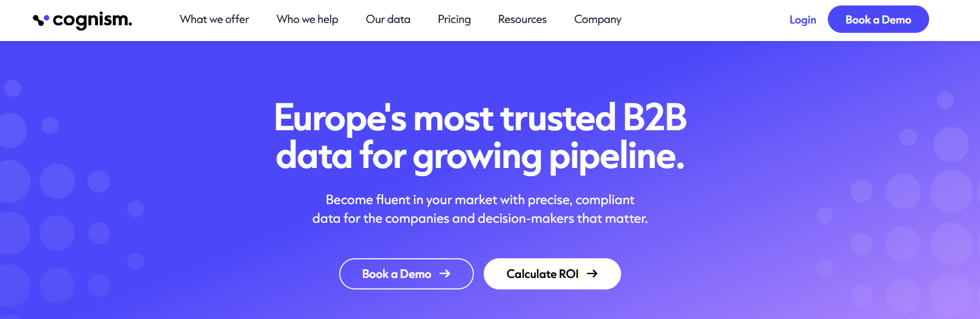
Task: Expand the Who we help menu
Action: pyautogui.click(x=308, y=19)
